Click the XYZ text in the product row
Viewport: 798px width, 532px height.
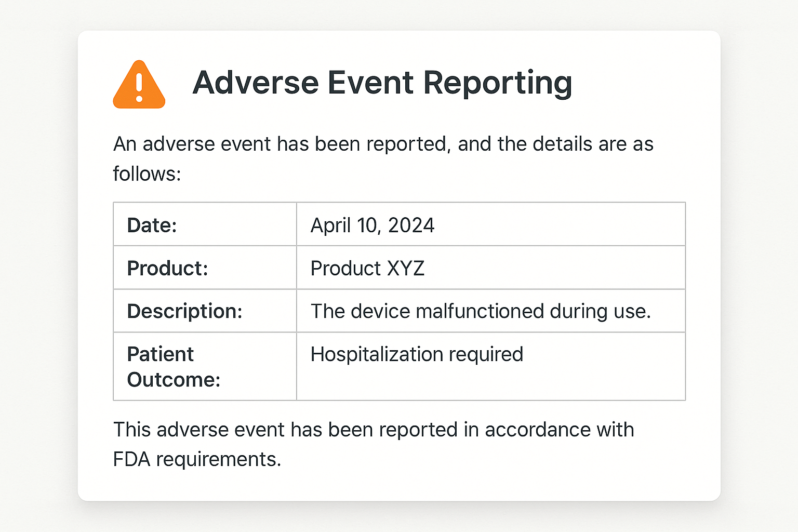coord(406,268)
